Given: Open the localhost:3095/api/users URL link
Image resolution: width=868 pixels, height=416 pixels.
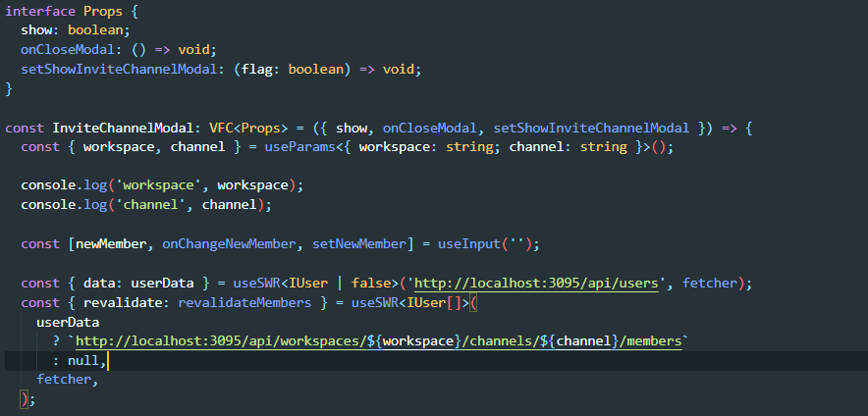Looking at the screenshot, I should click(x=536, y=284).
